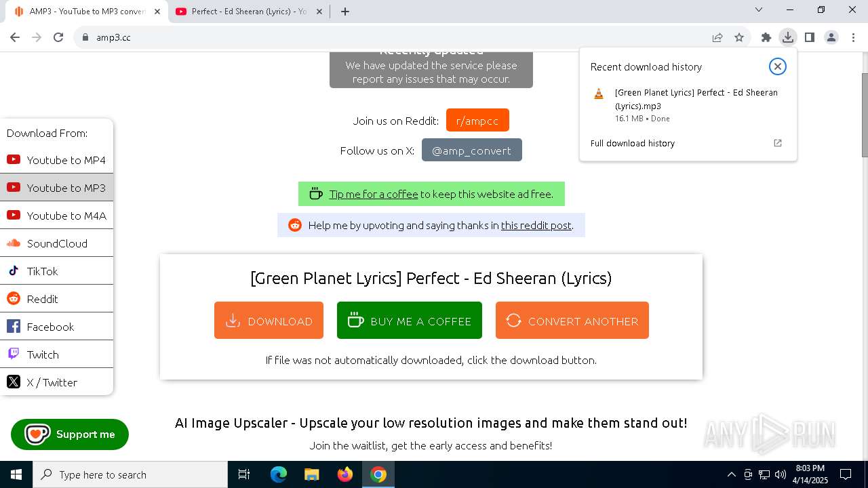This screenshot has width=868, height=488.
Task: Open the downloaded mp3 file entry
Action: [688, 104]
